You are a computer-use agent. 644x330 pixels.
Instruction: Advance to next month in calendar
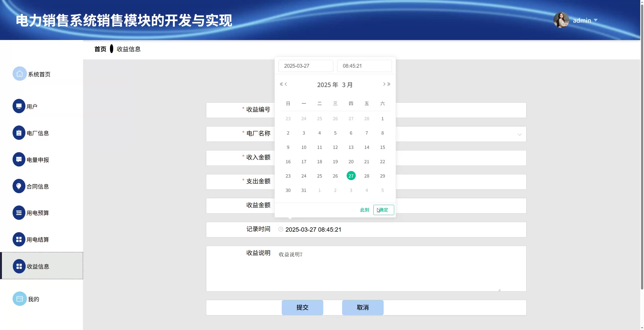tap(384, 84)
